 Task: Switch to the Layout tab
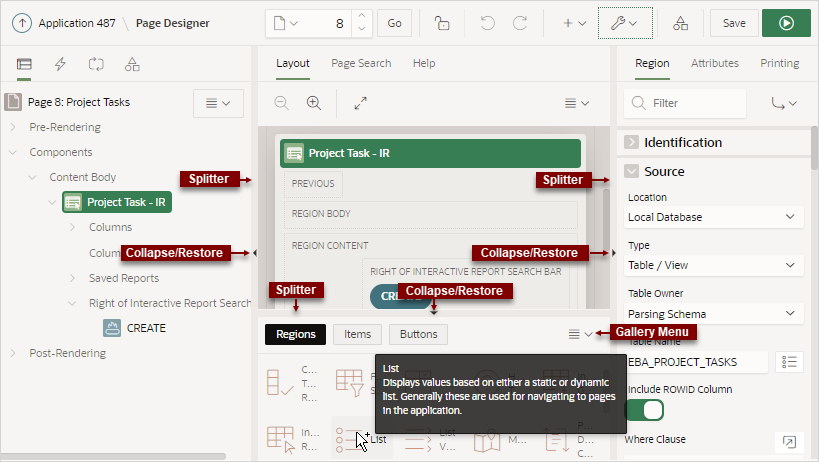pos(292,63)
